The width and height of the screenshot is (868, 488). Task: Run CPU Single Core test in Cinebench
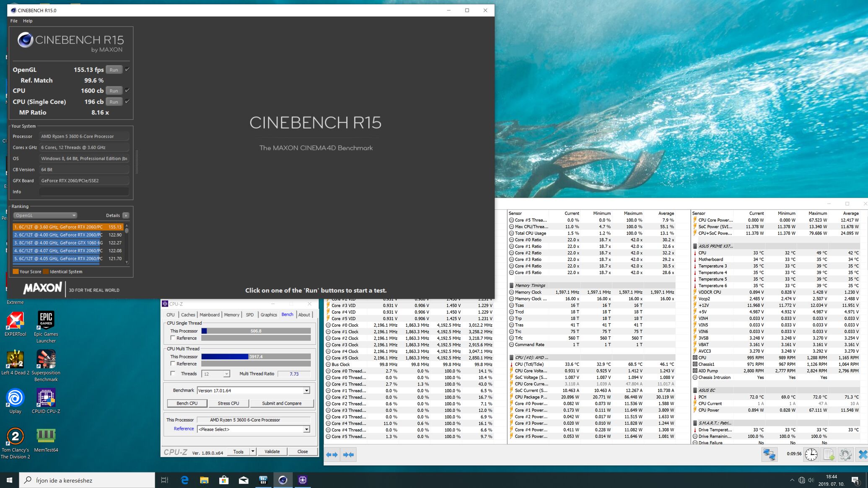click(114, 101)
